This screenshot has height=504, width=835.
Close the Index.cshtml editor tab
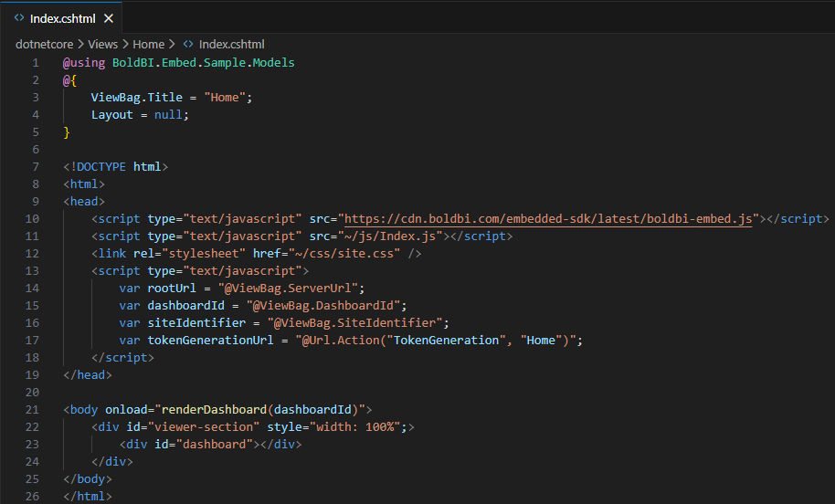(x=109, y=18)
